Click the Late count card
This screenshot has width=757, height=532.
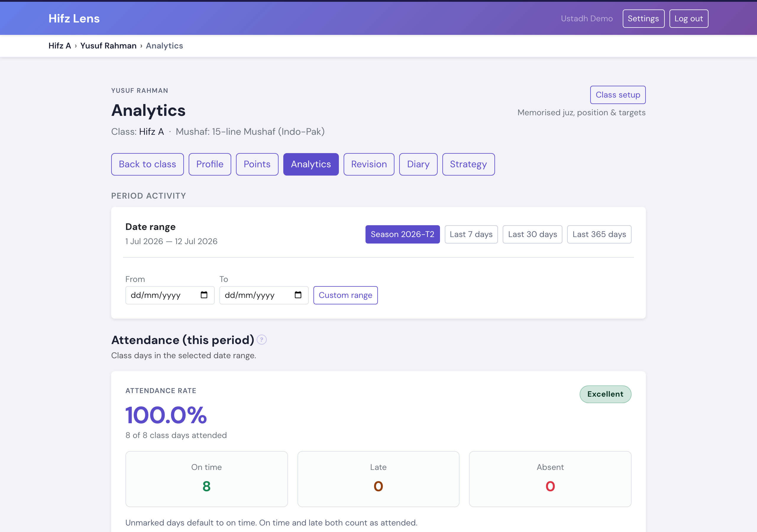[378, 479]
